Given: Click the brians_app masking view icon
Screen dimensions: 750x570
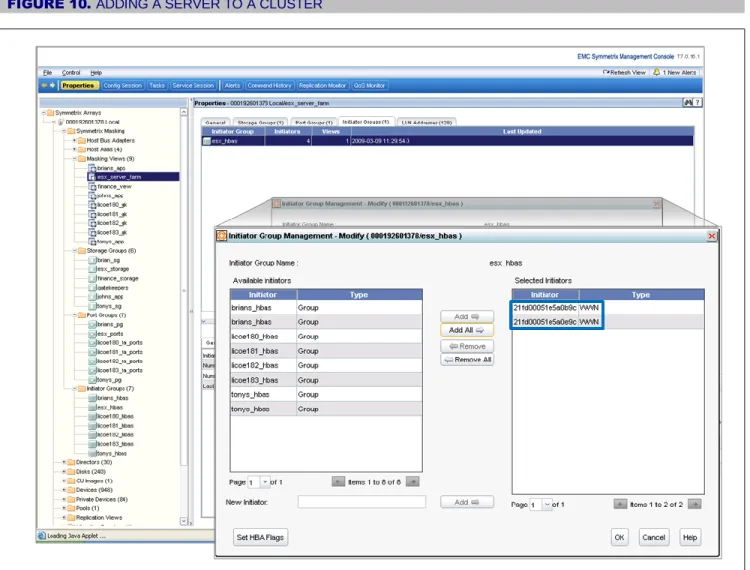Looking at the screenshot, I should click(93, 168).
